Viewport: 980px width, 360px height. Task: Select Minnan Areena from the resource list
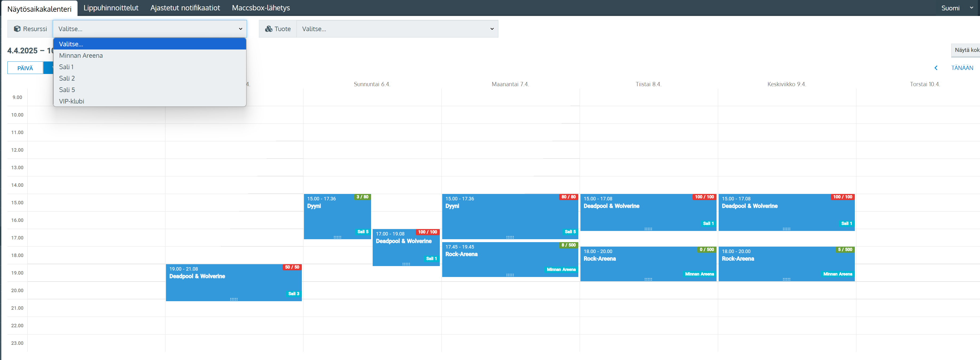[81, 56]
